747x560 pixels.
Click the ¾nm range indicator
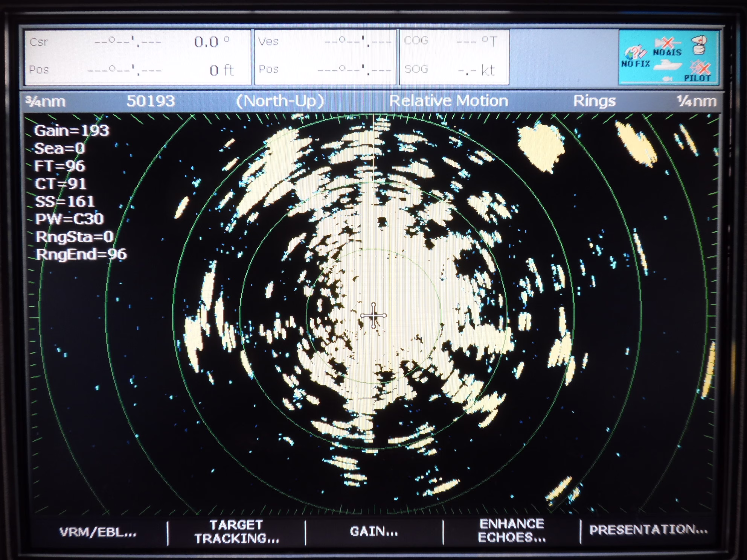tap(46, 101)
